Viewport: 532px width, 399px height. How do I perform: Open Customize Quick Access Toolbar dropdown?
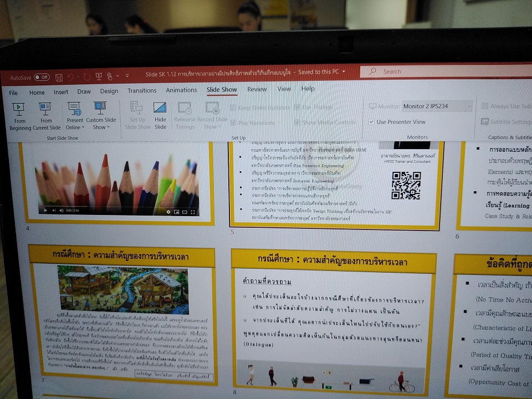pyautogui.click(x=127, y=76)
